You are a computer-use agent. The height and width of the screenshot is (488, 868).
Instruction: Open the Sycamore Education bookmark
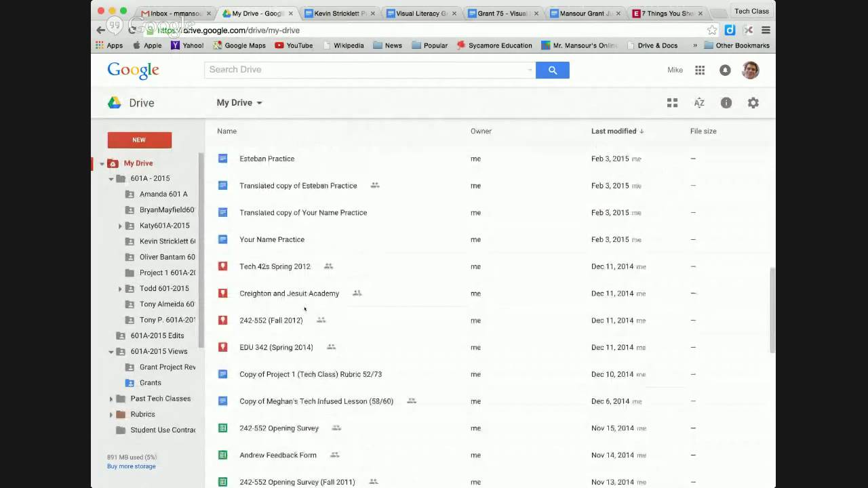click(494, 45)
